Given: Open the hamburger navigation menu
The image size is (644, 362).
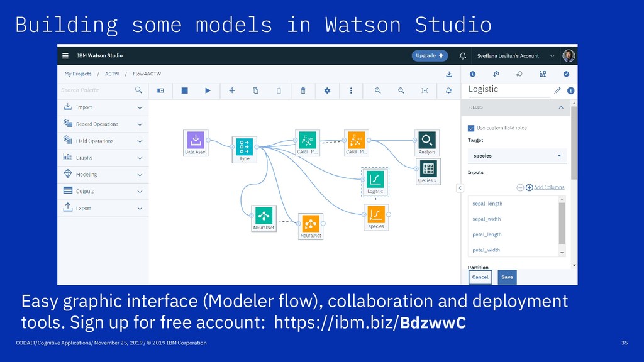Looking at the screenshot, I should pos(65,55).
